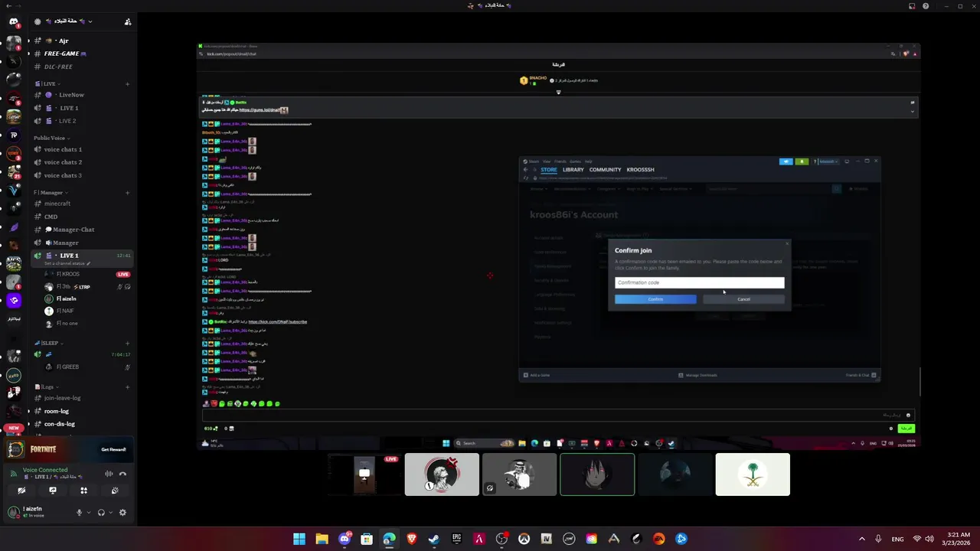Open the CMD channel
The width and height of the screenshot is (980, 551).
[x=80, y=217]
